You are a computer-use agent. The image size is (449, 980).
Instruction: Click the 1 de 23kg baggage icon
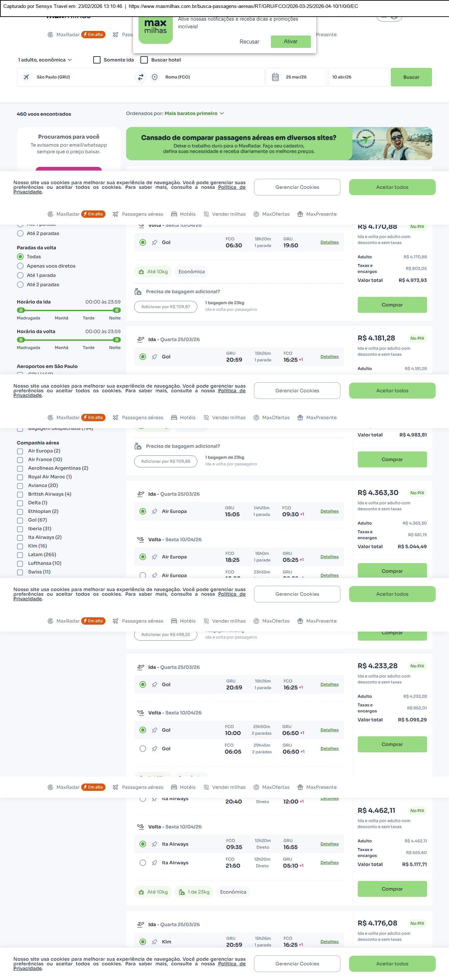(x=182, y=892)
